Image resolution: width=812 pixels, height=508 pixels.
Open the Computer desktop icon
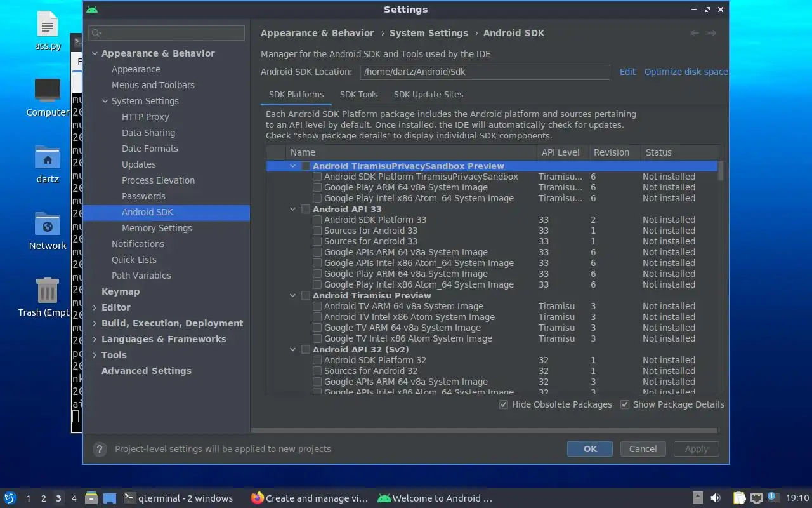[x=48, y=97]
